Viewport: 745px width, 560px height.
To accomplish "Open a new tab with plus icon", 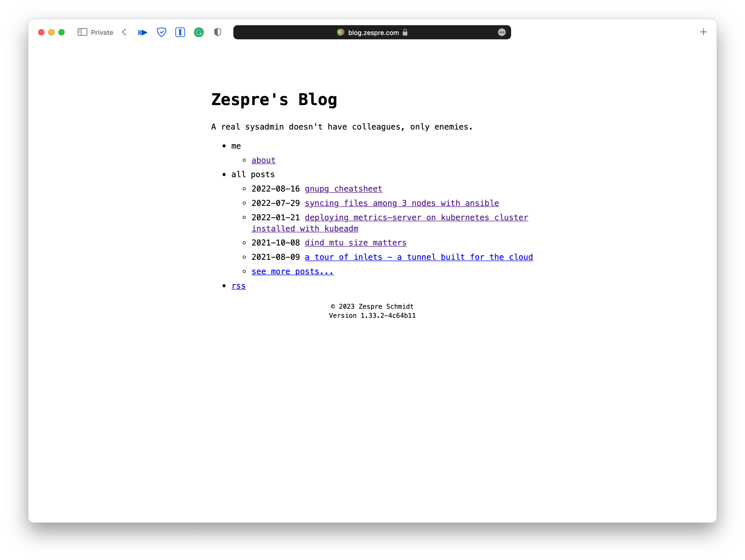I will click(x=703, y=32).
